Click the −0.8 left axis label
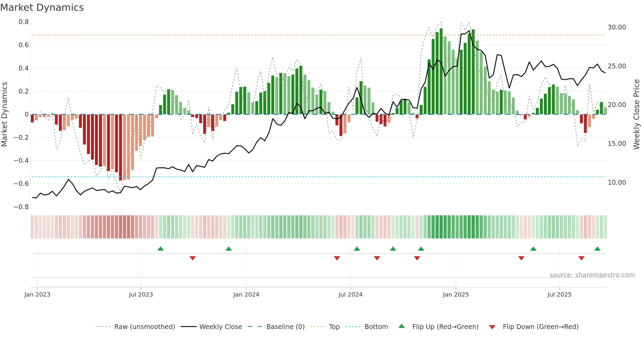The height and width of the screenshot is (362, 644). pos(21,207)
